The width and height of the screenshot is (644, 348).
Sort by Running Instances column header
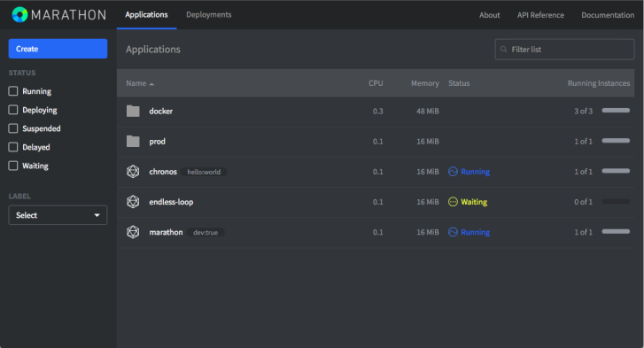[x=599, y=83]
